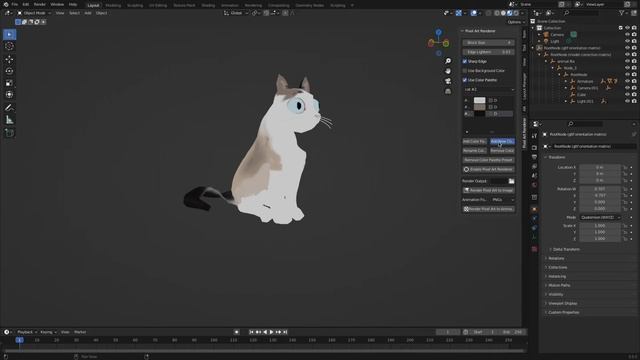Select the Measure tool
Viewport: 640px width, 360px height.
[x=9, y=120]
